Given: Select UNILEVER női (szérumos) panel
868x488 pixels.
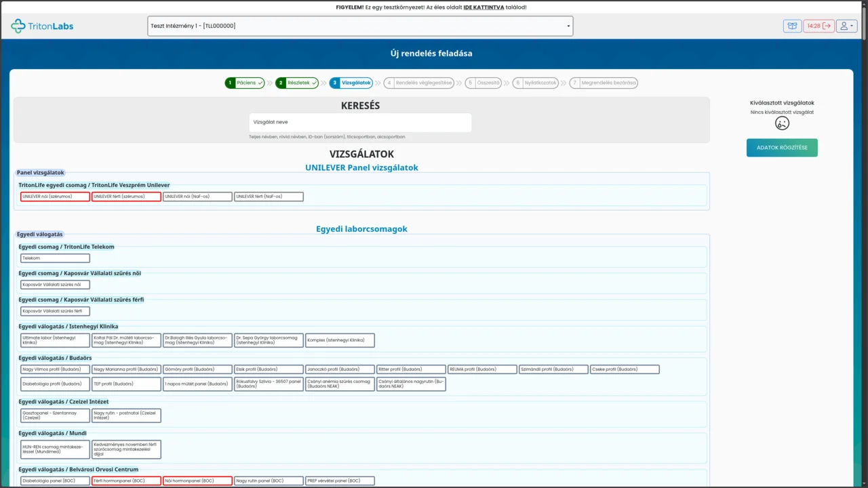Looking at the screenshot, I should (x=55, y=197).
